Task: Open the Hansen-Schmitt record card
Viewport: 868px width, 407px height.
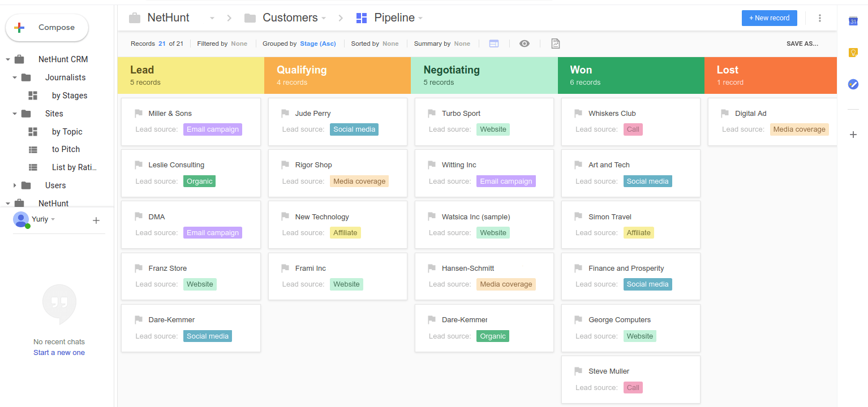Action: [484, 276]
